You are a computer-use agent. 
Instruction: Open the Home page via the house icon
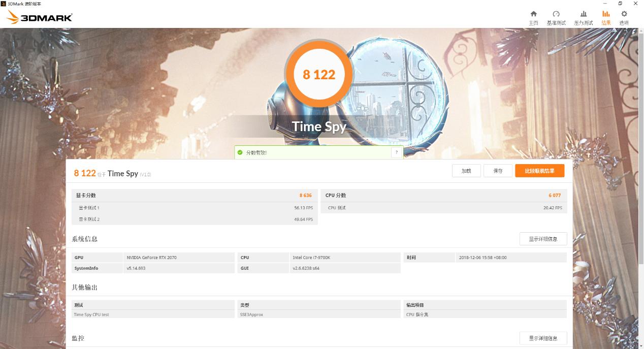533,15
